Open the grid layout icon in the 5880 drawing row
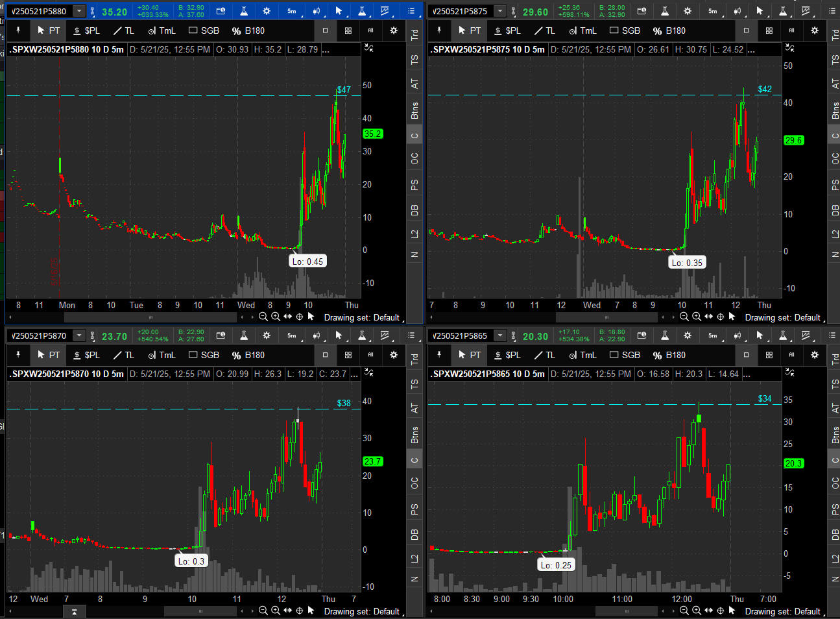Screen dimensions: 840x619 [x=348, y=30]
